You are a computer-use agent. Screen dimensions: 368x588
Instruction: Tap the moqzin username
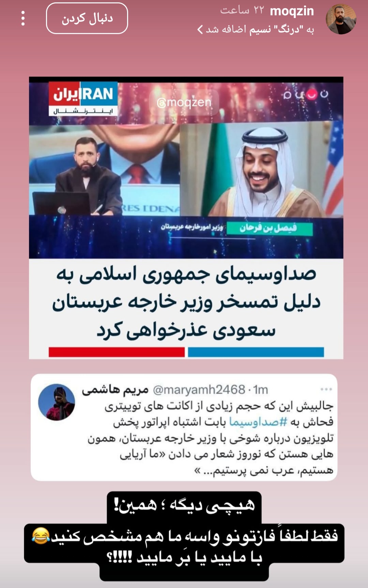(x=292, y=11)
